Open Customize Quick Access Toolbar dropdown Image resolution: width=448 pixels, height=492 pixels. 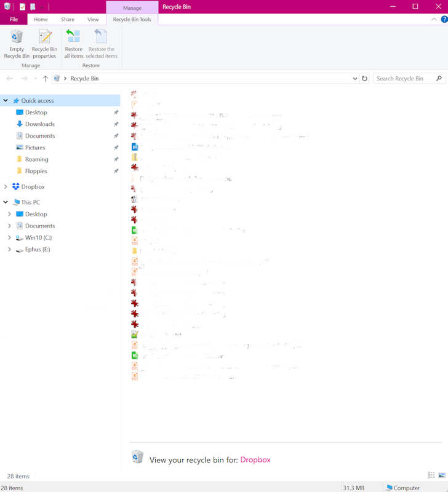tap(42, 7)
